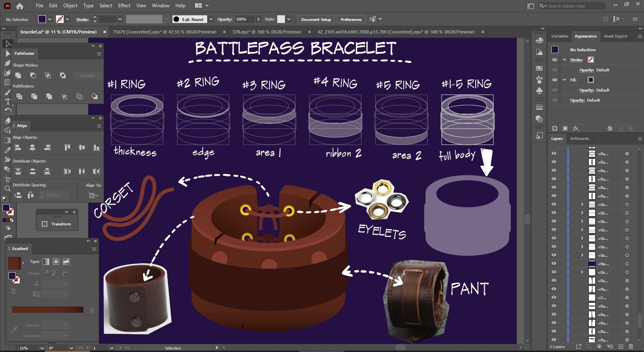
Task: Toggle Stroke visibility in Appearance panel
Action: pos(555,60)
